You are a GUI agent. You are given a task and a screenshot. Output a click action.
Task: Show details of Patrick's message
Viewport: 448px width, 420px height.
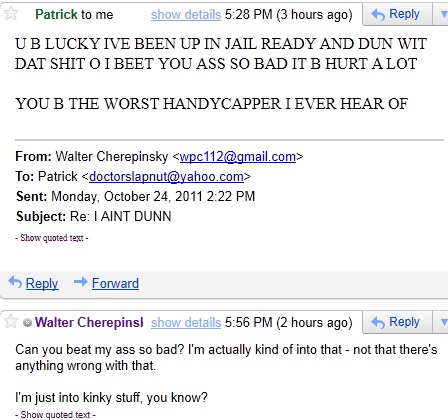tap(186, 15)
